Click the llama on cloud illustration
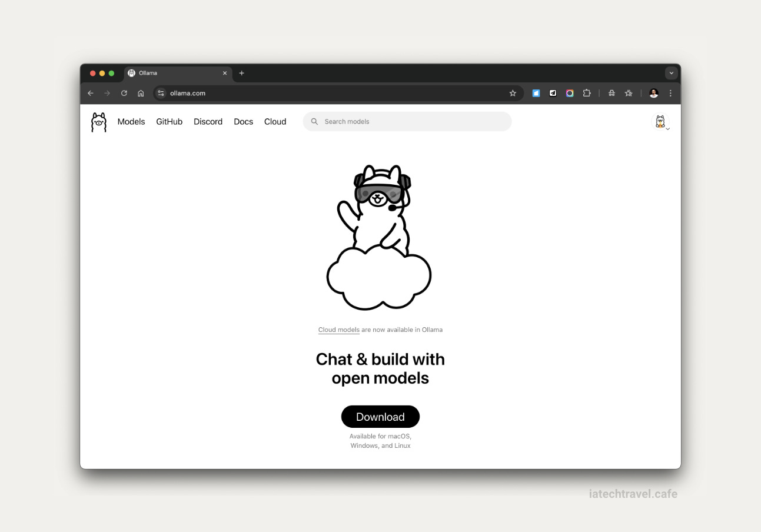 tap(379, 237)
